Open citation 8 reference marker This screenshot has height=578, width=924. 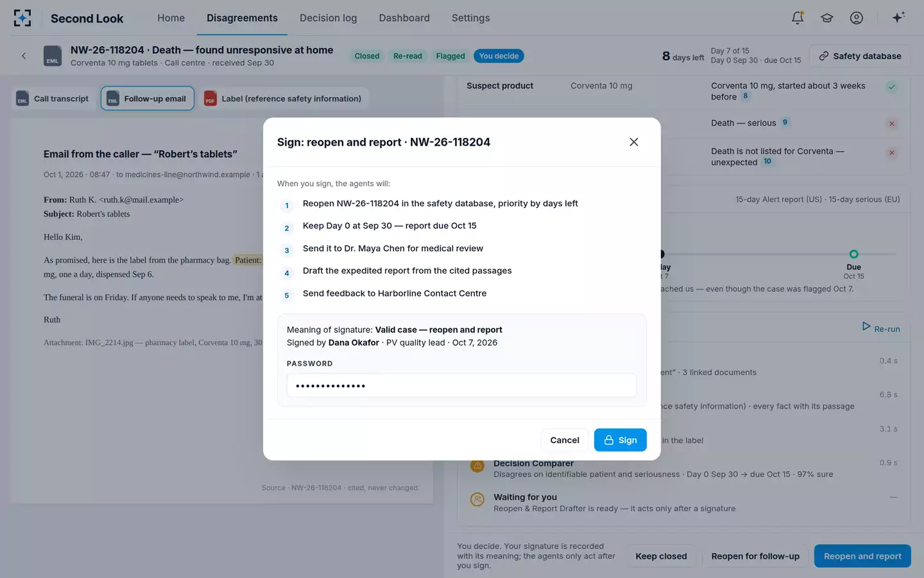pos(745,96)
